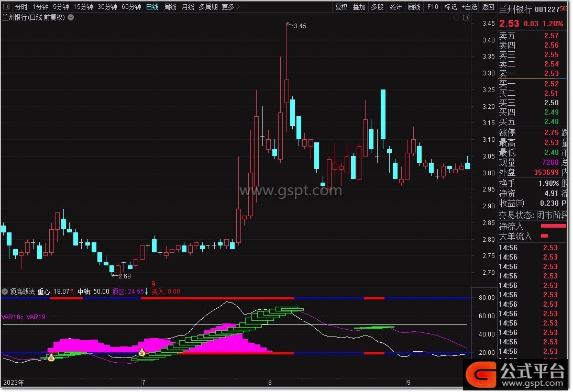Expand 更多 period options

click(x=230, y=7)
